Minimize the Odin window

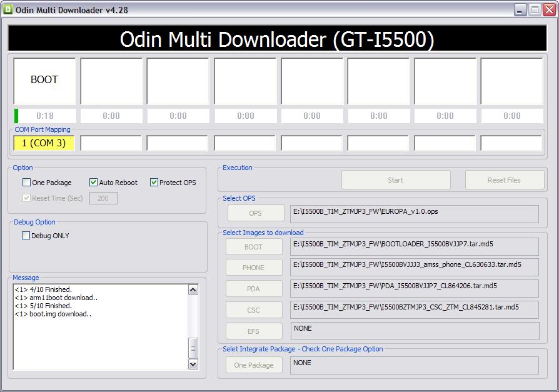click(520, 10)
